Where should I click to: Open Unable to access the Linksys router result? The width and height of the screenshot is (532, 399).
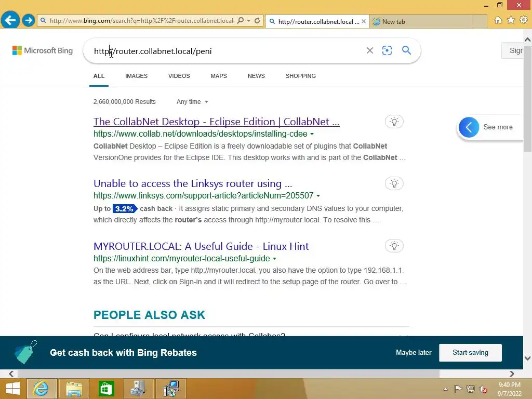(193, 183)
